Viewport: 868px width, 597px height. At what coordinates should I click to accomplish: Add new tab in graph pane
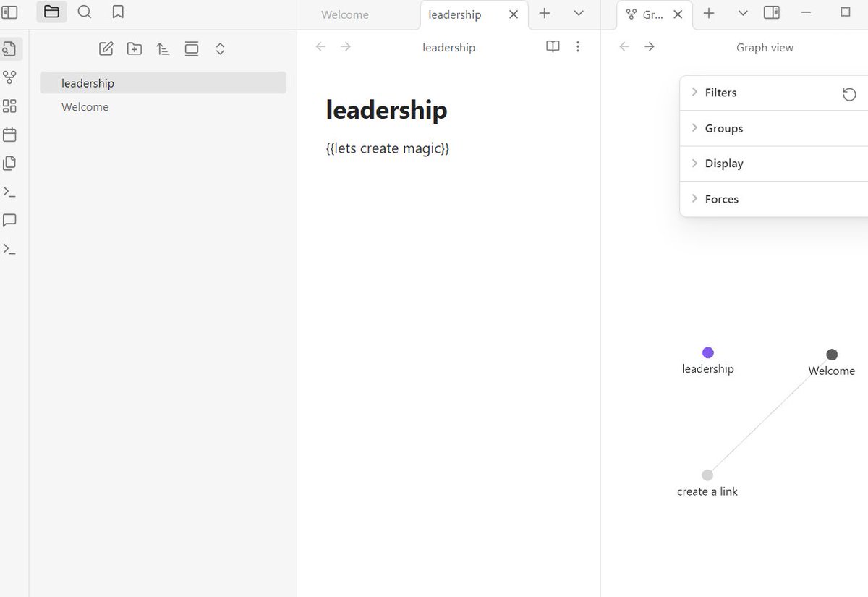pos(709,13)
